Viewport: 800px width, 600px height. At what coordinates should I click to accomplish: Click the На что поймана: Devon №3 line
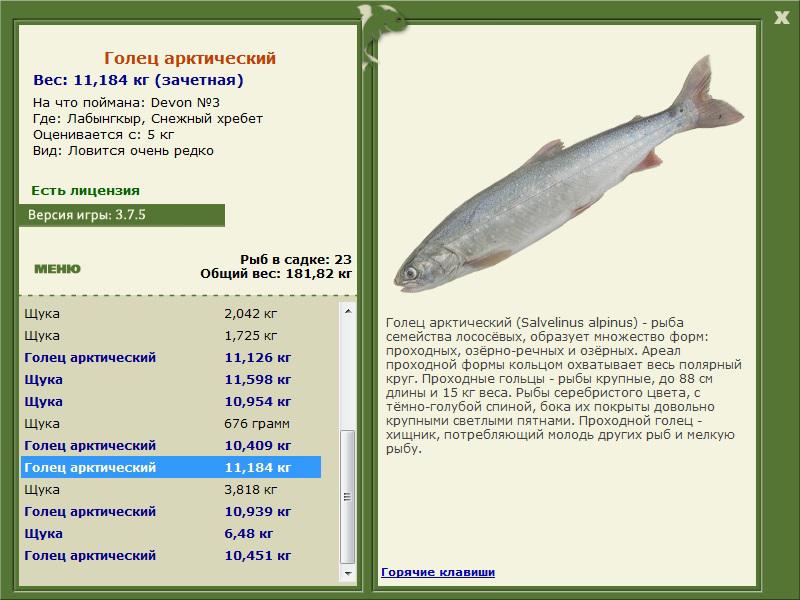pyautogui.click(x=126, y=103)
